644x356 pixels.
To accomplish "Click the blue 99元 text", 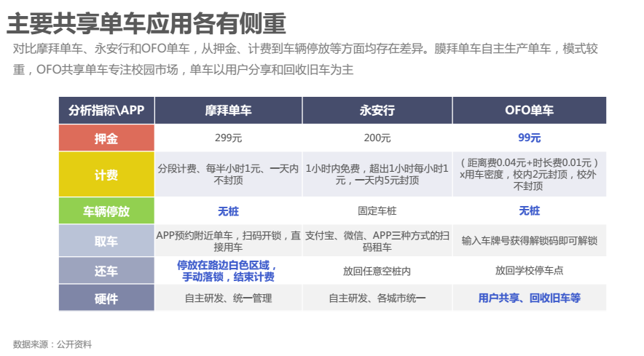I will pyautogui.click(x=529, y=138).
